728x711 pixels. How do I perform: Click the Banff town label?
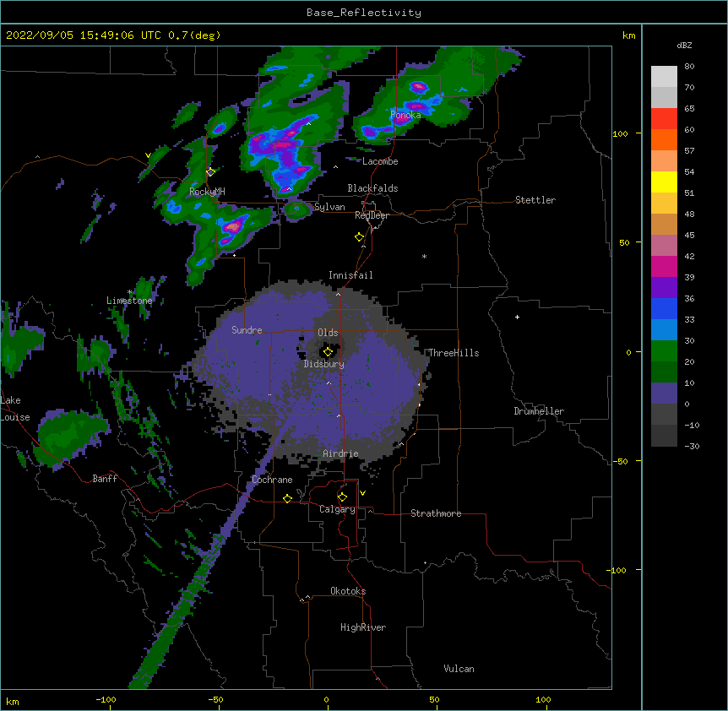pos(105,479)
